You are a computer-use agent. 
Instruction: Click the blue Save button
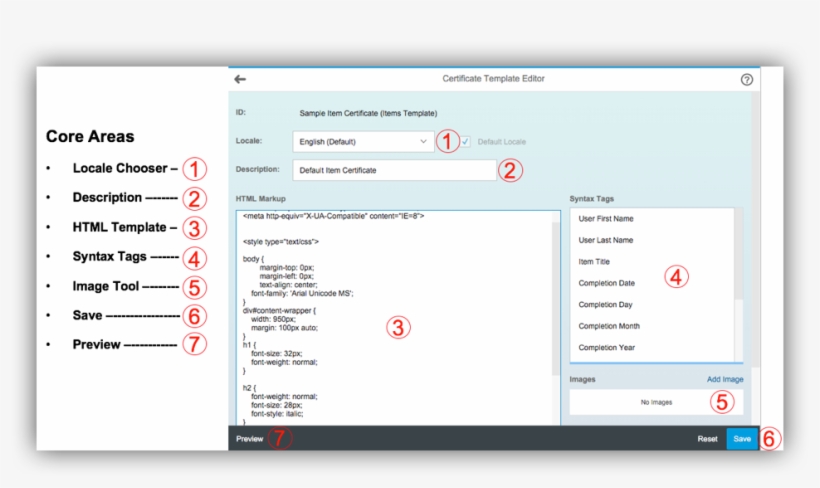[742, 439]
